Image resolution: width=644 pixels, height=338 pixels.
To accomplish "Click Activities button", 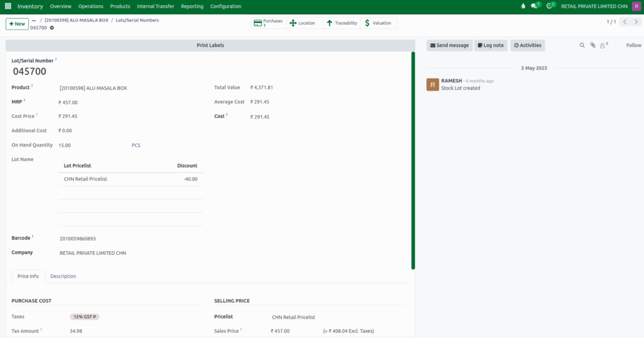I will (528, 45).
